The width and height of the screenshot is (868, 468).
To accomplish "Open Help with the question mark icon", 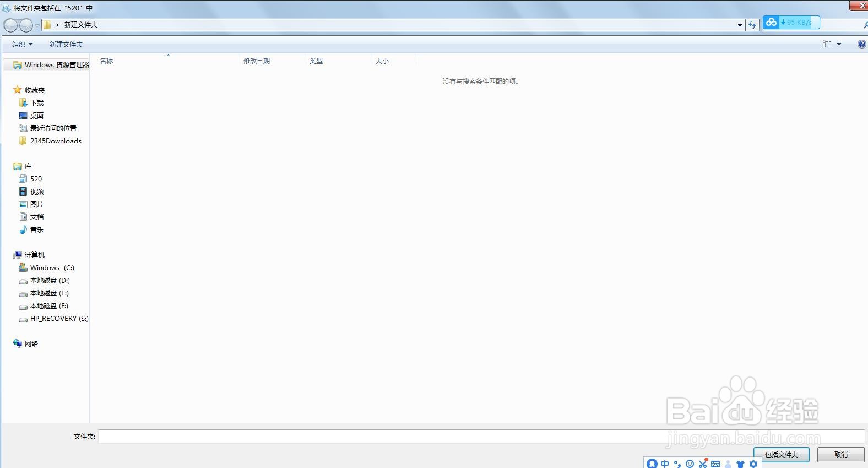I will tap(862, 44).
